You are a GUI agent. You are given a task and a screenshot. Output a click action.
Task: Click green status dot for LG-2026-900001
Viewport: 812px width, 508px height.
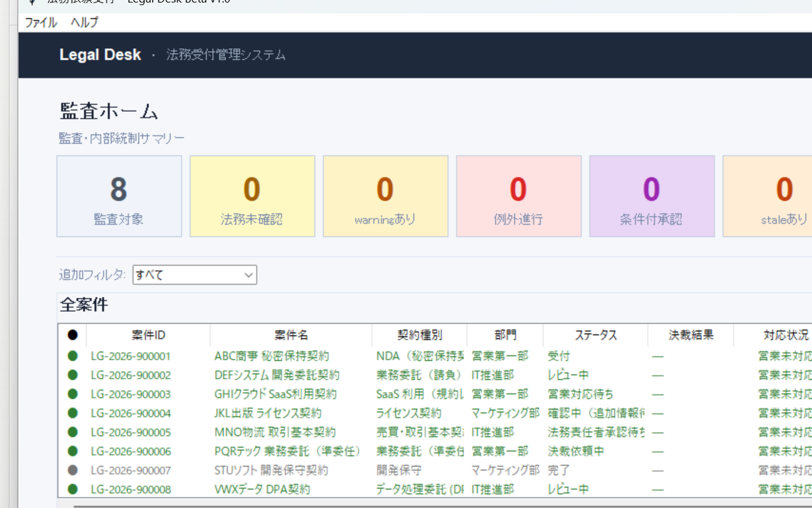(73, 356)
